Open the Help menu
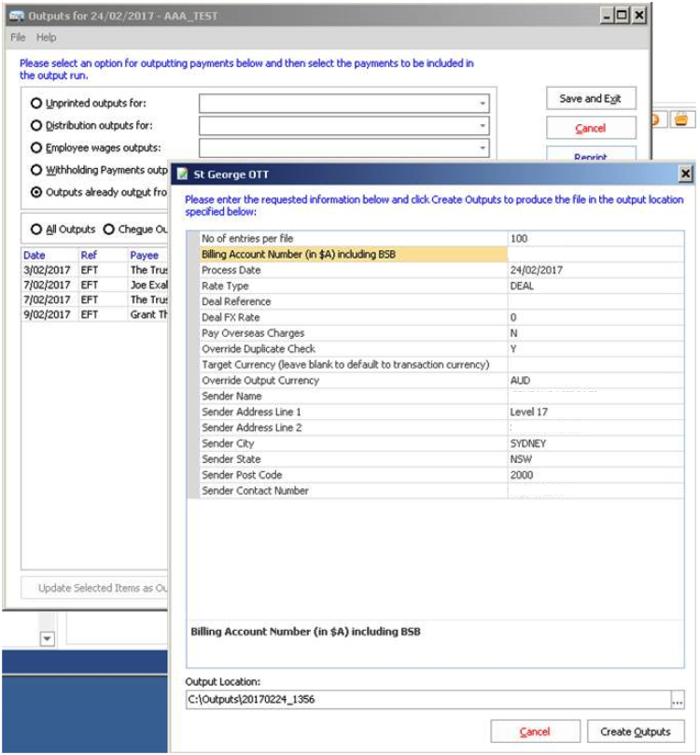 47,37
